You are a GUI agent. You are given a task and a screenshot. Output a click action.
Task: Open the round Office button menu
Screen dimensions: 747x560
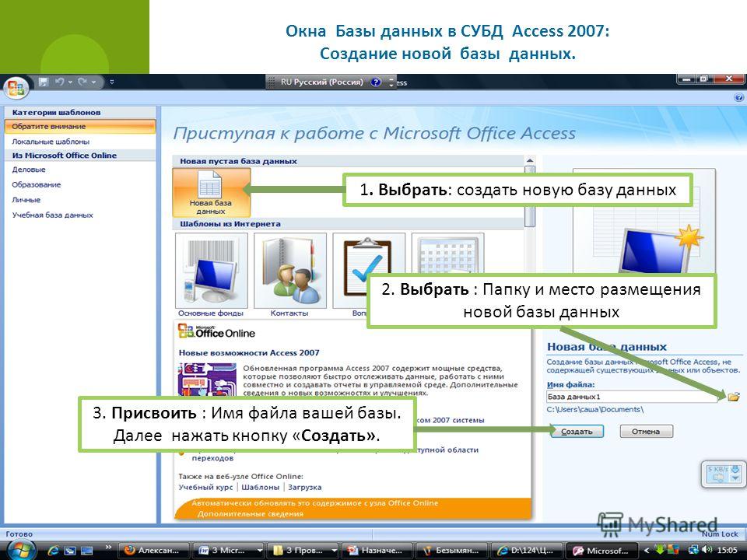[x=16, y=88]
